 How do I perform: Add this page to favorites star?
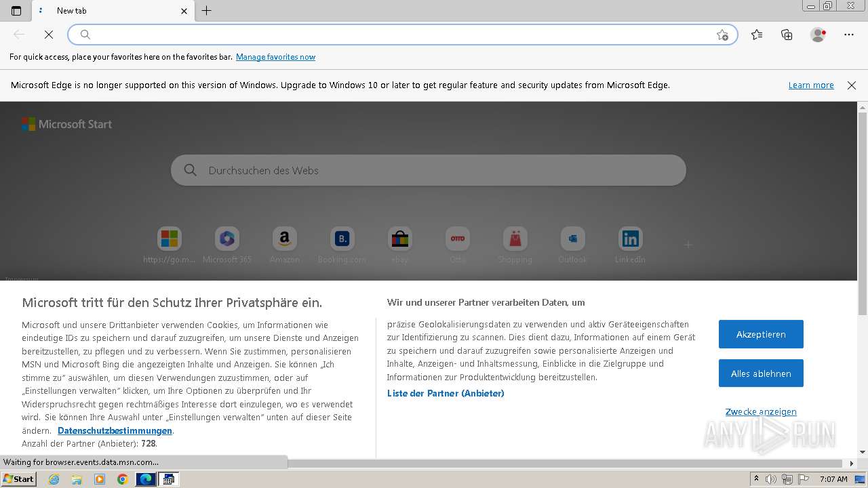(x=722, y=35)
